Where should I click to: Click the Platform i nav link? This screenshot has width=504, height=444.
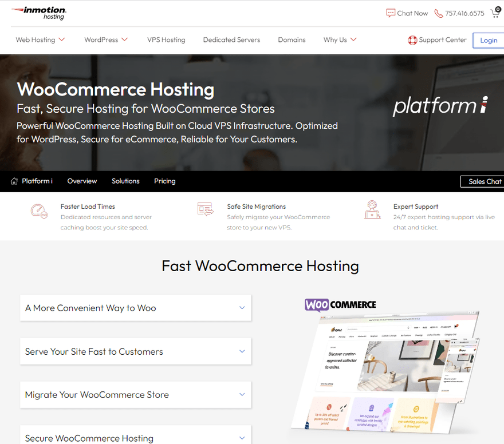tap(37, 181)
